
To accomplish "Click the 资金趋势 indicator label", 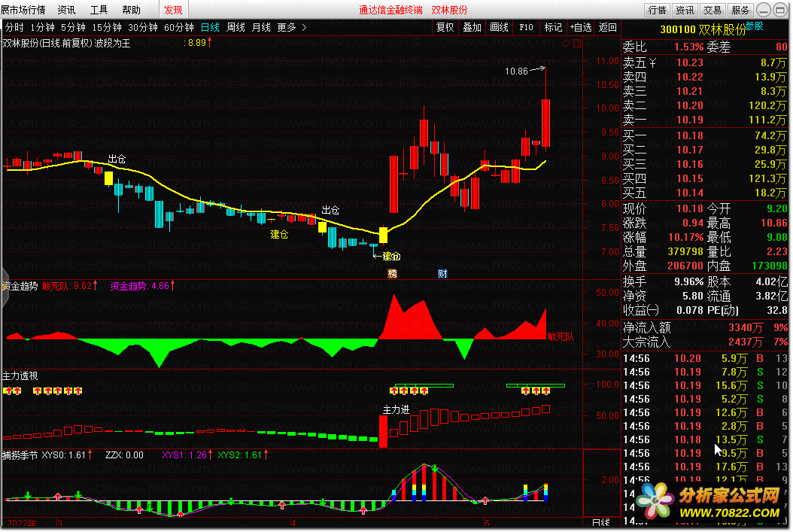I will click(20, 286).
